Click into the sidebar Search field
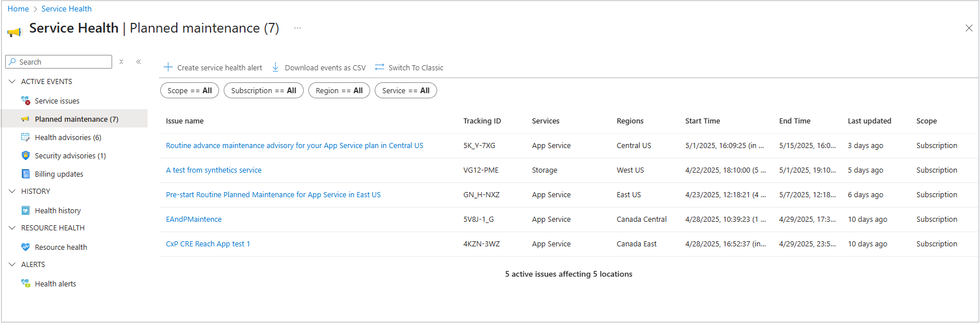 tap(63, 62)
